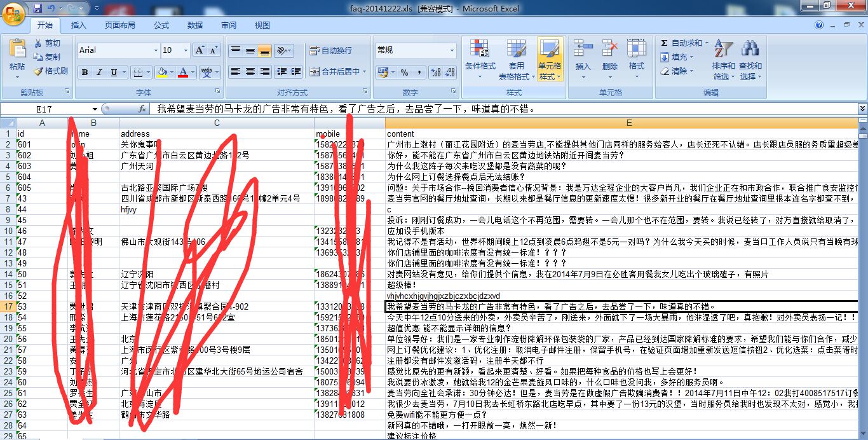
Task: Switch to the 插入 (Insert) tab
Action: [79, 25]
